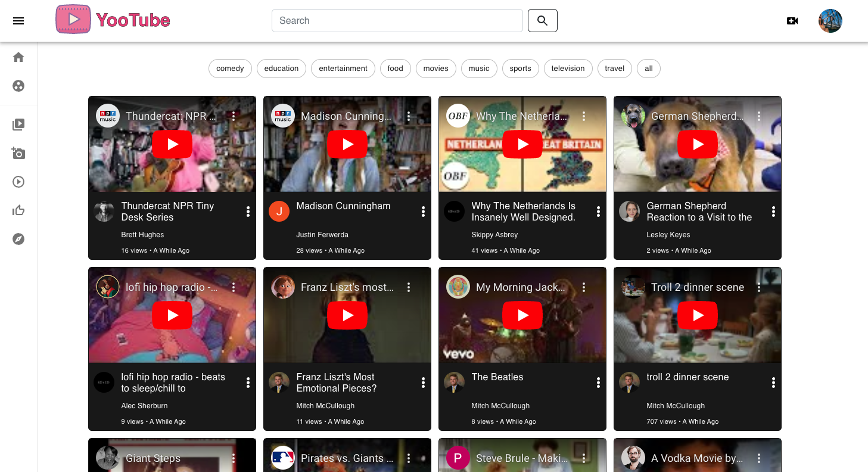
Task: Expand three-dot menu for Madison Cunningham card
Action: pos(423,212)
